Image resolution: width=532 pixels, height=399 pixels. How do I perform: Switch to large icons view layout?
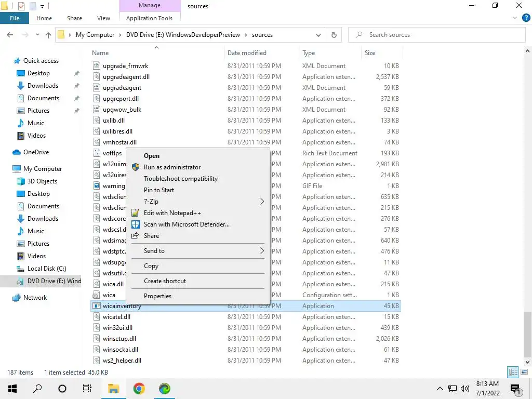coord(524,372)
